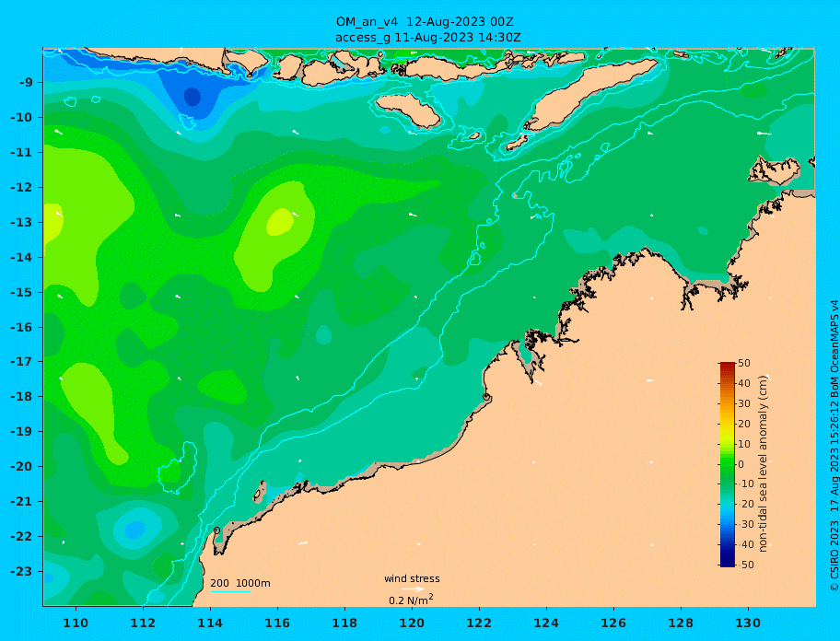The image size is (840, 641).
Task: Click the latitude label -22
Action: click(22, 536)
